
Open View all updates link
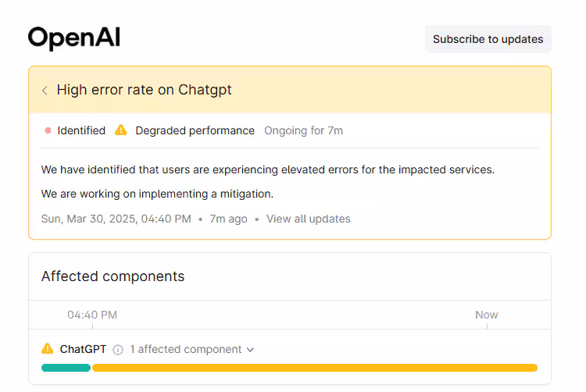(309, 219)
